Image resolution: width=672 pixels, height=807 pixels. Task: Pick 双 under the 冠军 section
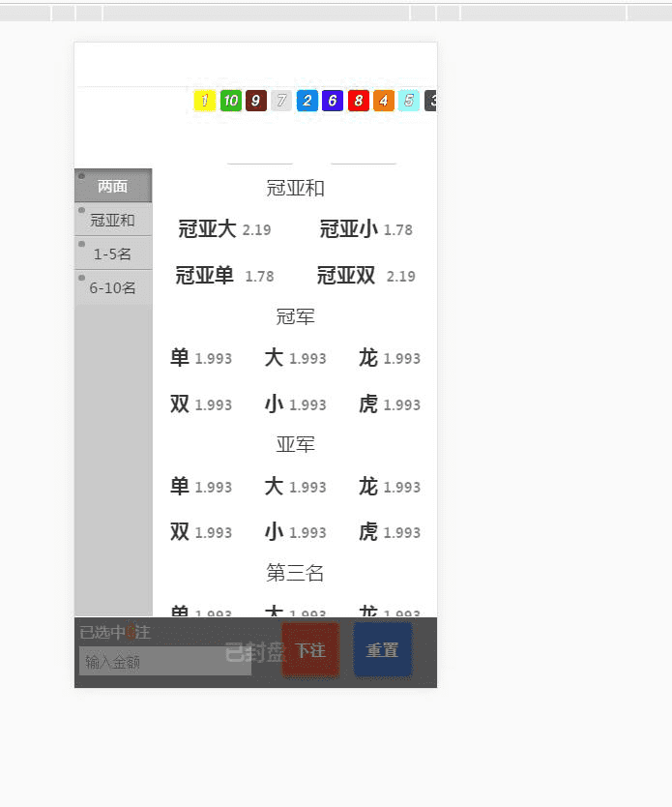(x=201, y=404)
